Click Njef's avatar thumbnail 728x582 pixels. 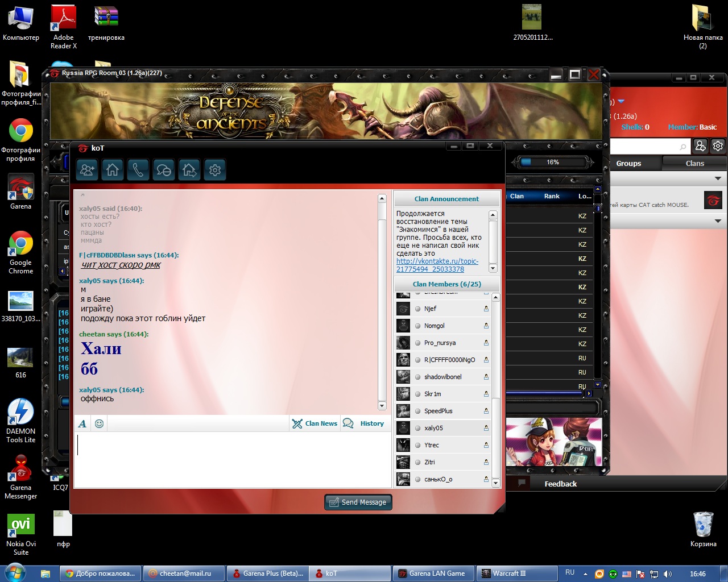click(x=403, y=309)
